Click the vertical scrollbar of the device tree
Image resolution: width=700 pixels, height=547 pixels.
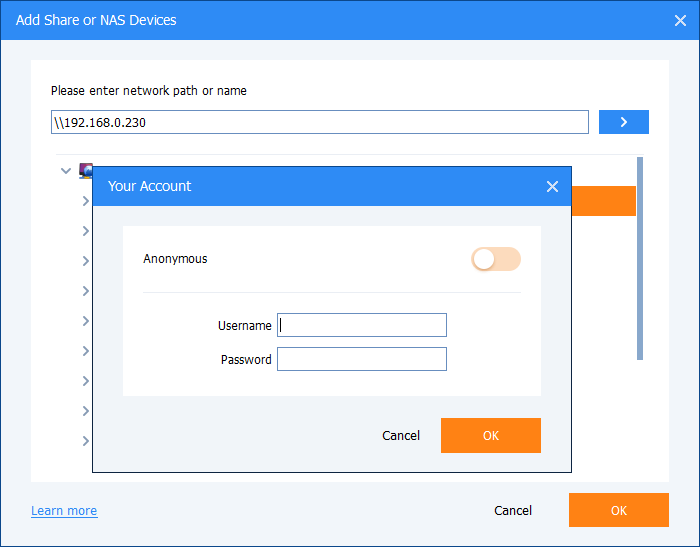tap(640, 258)
